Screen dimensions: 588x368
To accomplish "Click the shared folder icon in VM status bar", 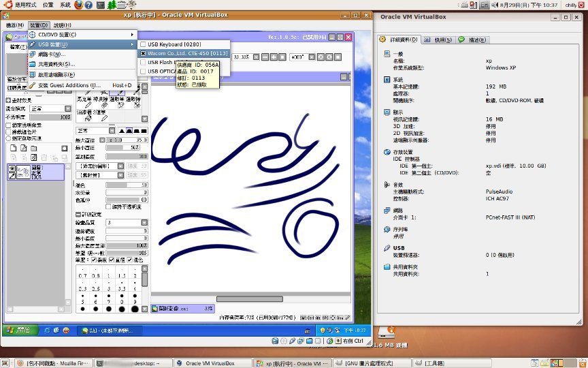I will pos(310,341).
